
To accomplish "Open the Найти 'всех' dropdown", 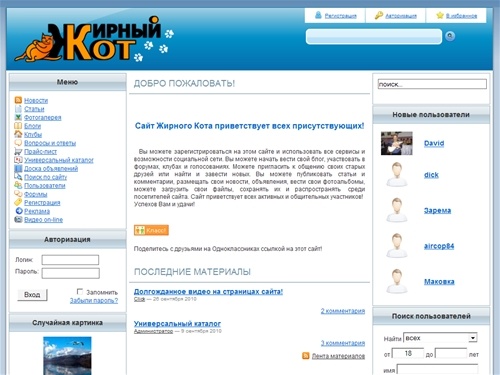I will click(440, 338).
